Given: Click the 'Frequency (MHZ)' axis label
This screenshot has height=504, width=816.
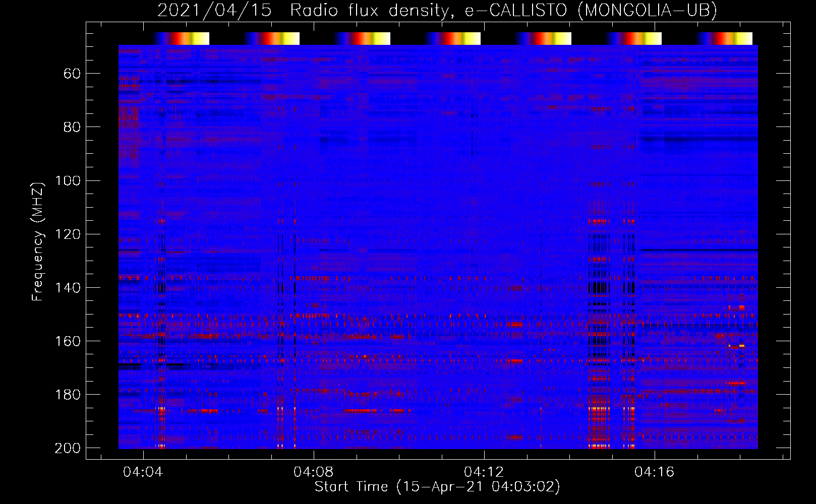Looking at the screenshot, I should click(38, 241).
